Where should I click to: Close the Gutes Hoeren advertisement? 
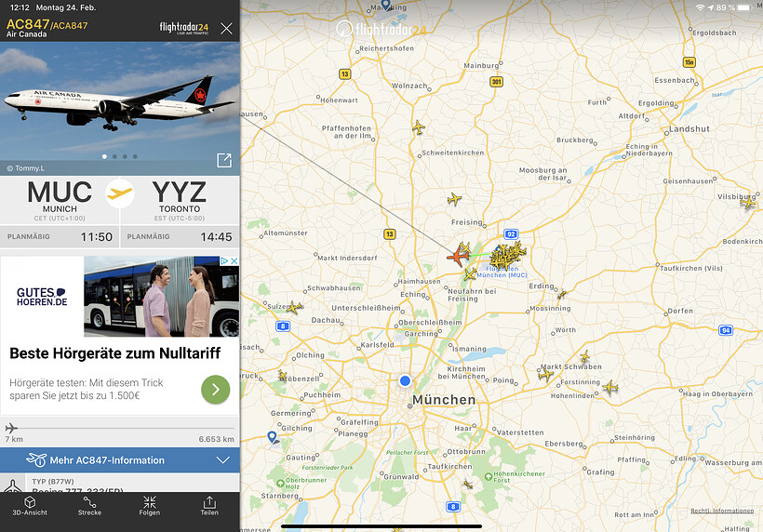234,261
